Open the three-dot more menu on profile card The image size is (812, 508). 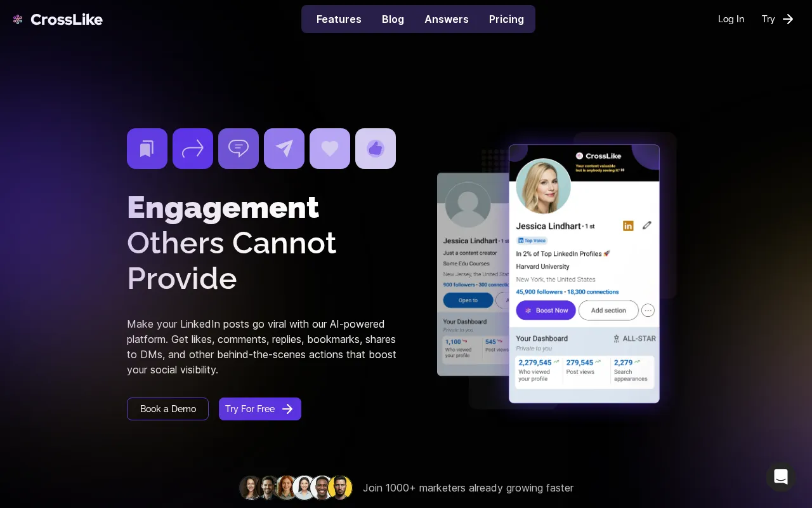click(x=648, y=311)
